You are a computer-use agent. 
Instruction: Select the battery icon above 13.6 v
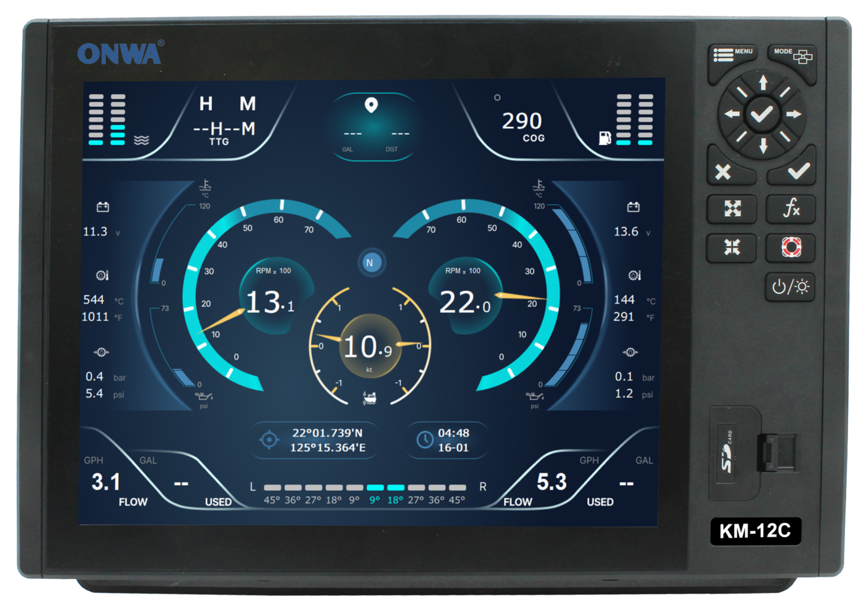tap(633, 207)
